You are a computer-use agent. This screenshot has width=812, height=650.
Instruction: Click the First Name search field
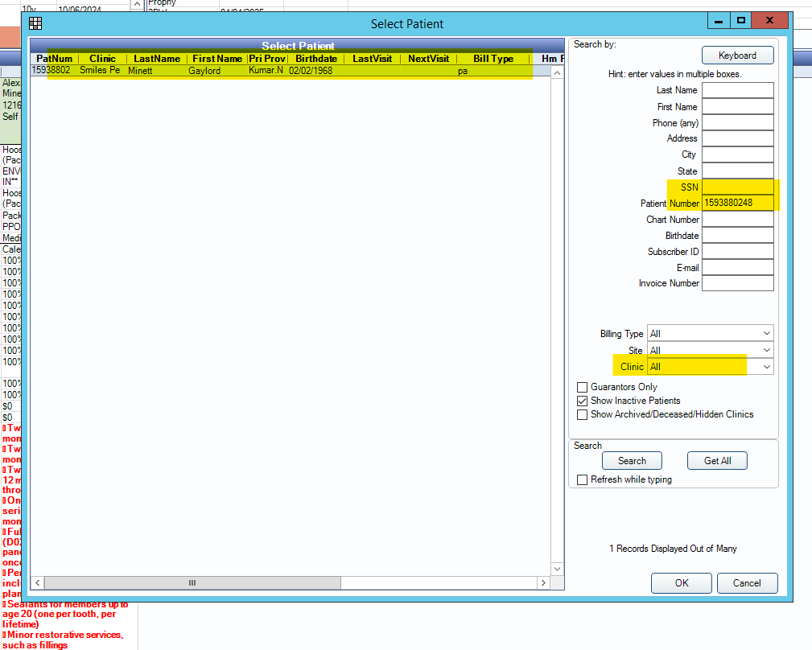(737, 107)
